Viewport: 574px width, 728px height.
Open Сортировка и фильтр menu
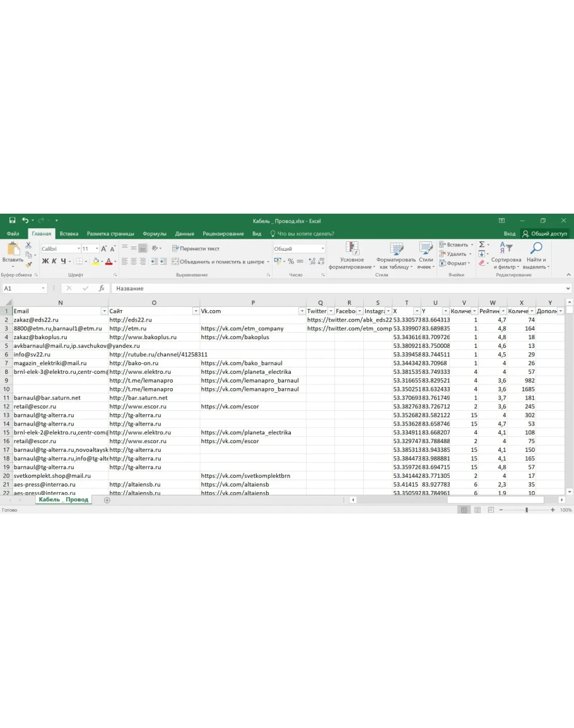coord(506,255)
